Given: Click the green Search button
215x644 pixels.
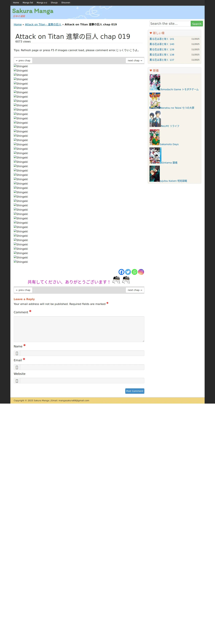Looking at the screenshot, I should (197, 24).
